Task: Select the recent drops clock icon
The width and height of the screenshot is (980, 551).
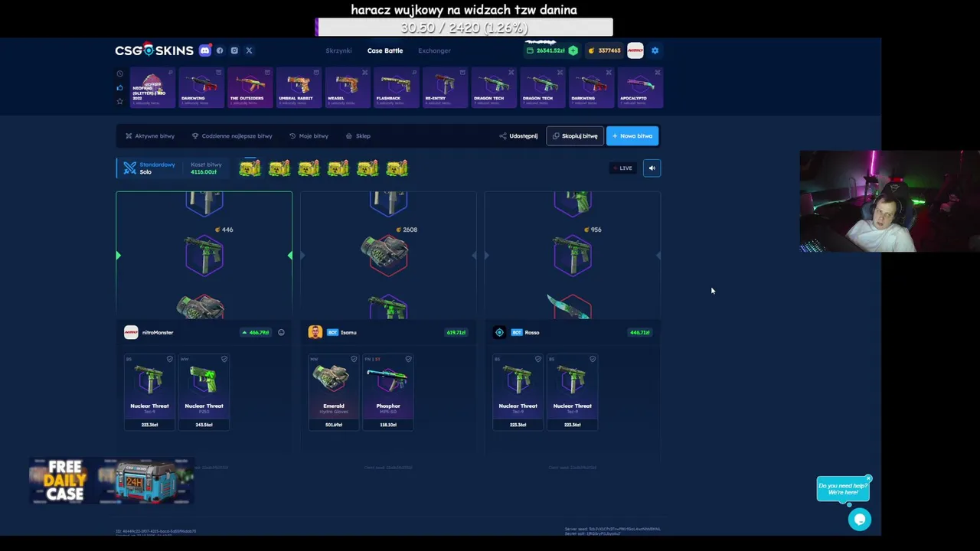Action: (119, 74)
